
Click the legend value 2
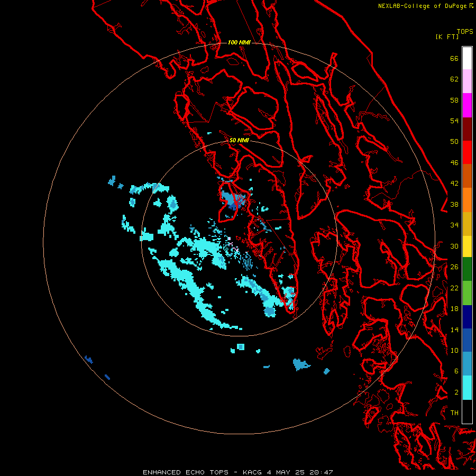[456, 392]
